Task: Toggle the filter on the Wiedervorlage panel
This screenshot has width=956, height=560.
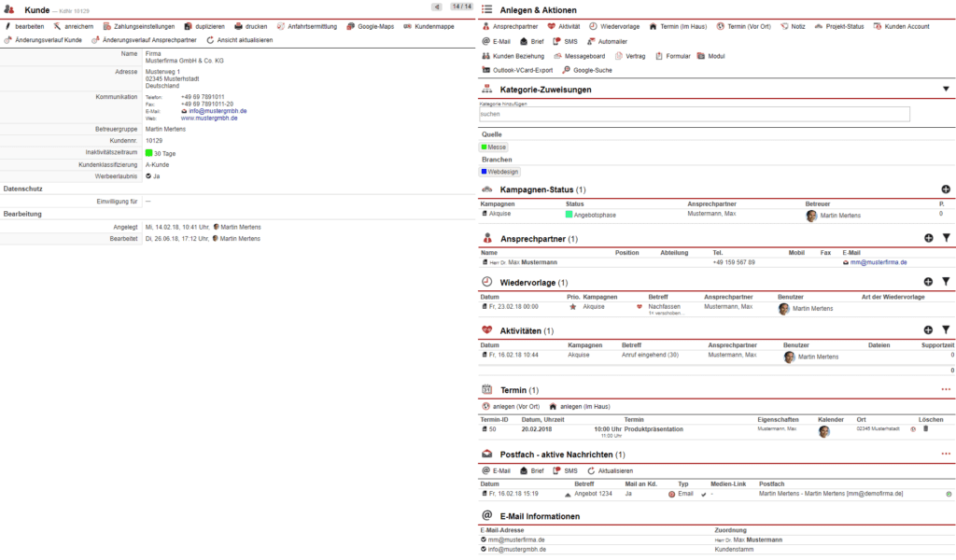Action: [x=947, y=281]
